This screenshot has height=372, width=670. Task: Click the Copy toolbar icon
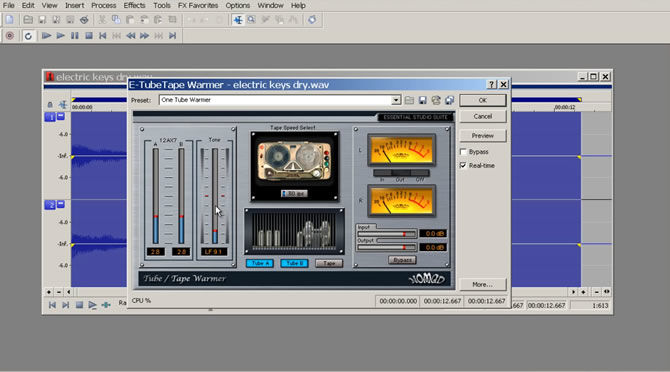116,20
